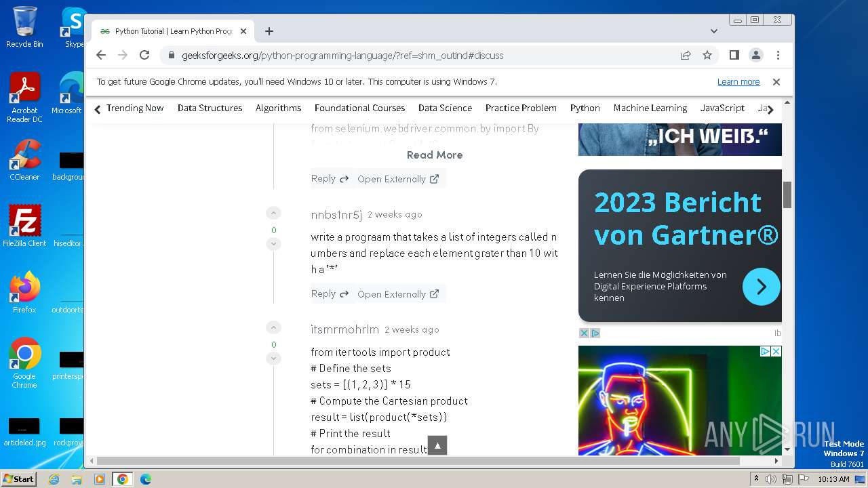Open Chrome side panel
Screen dimensions: 868x488
(x=734, y=55)
